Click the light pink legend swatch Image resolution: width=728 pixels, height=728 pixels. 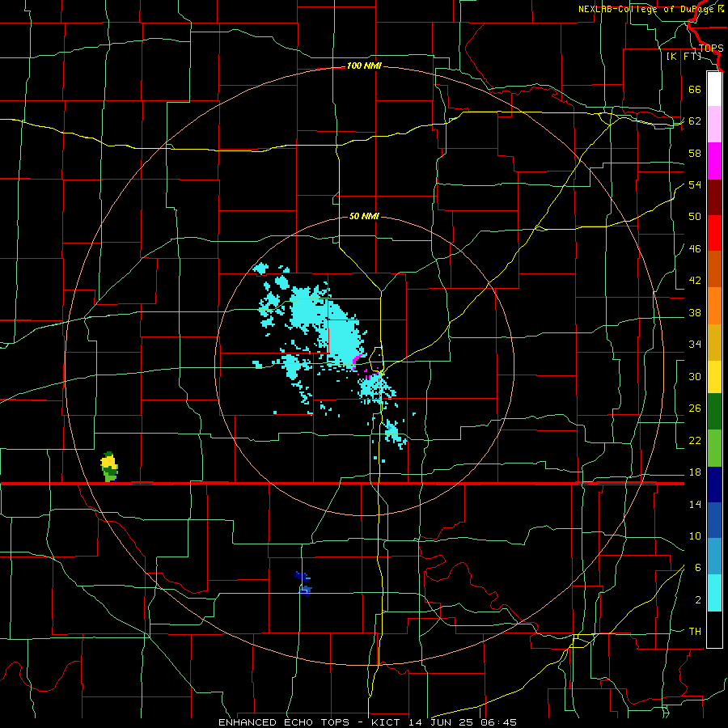click(714, 125)
